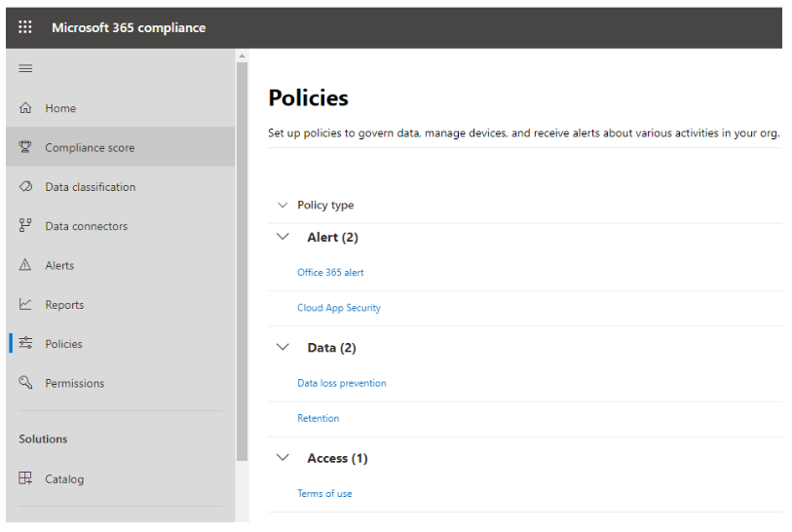The width and height of the screenshot is (792, 532).
Task: Click the Solutions section label
Action: tap(43, 439)
